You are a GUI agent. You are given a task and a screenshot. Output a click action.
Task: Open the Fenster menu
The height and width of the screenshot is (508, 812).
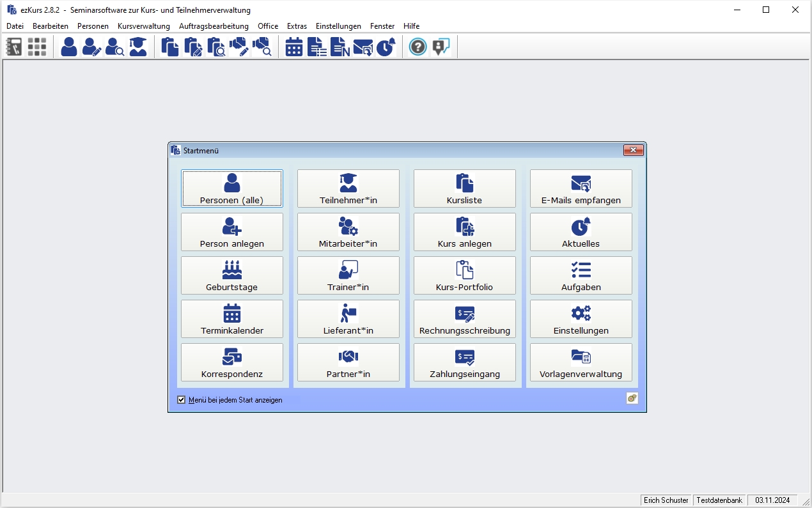coord(382,26)
